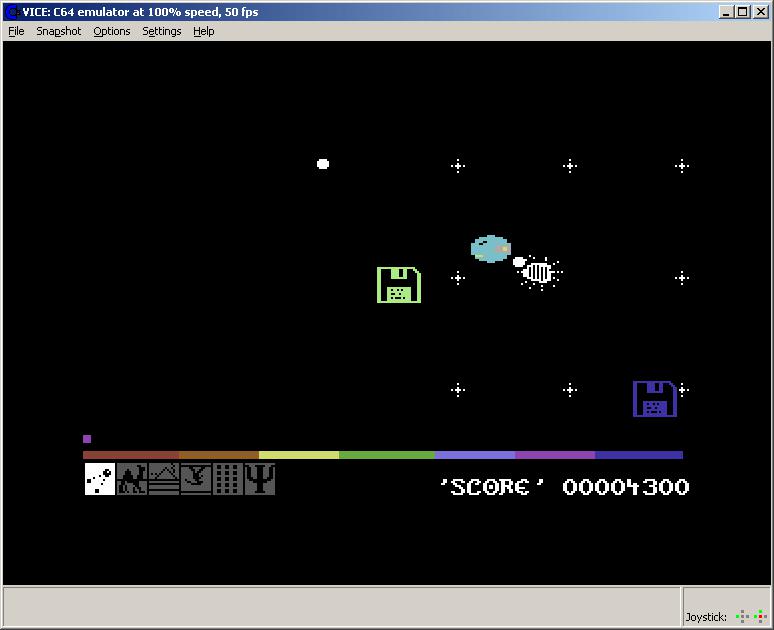The height and width of the screenshot is (630, 774).
Task: Click the score counter 00004300
Action: pos(626,487)
